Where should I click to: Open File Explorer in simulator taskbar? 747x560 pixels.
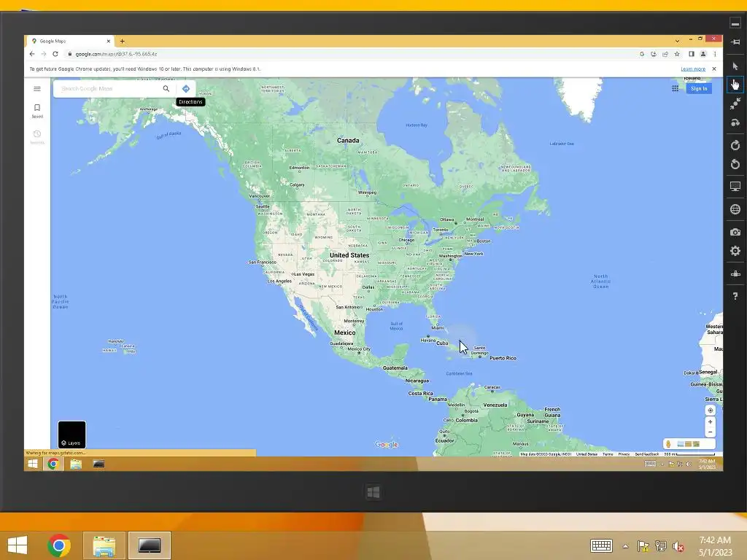coord(76,464)
